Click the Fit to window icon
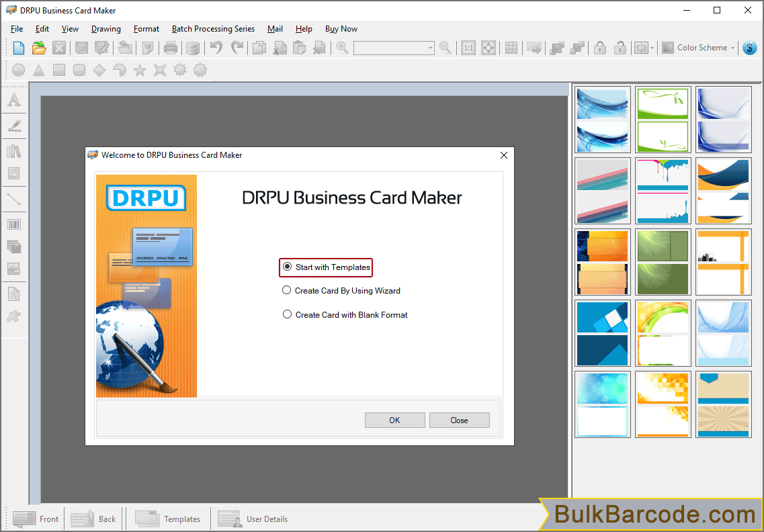The height and width of the screenshot is (532, 764). pos(489,48)
